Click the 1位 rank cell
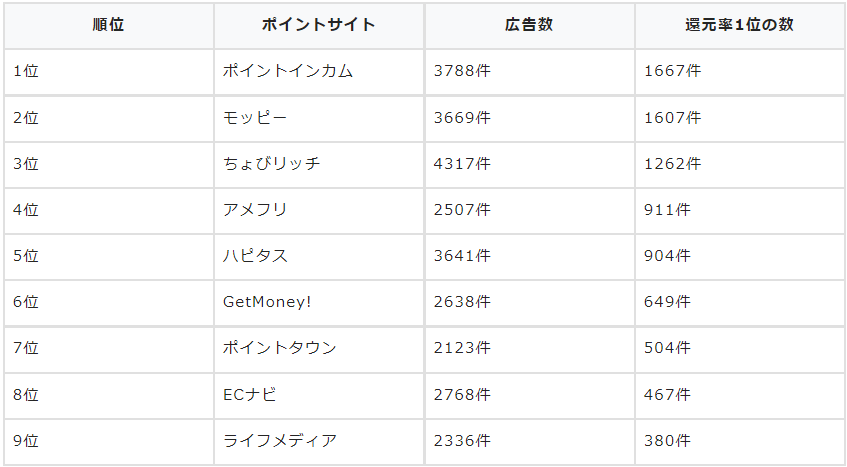 point(26,71)
